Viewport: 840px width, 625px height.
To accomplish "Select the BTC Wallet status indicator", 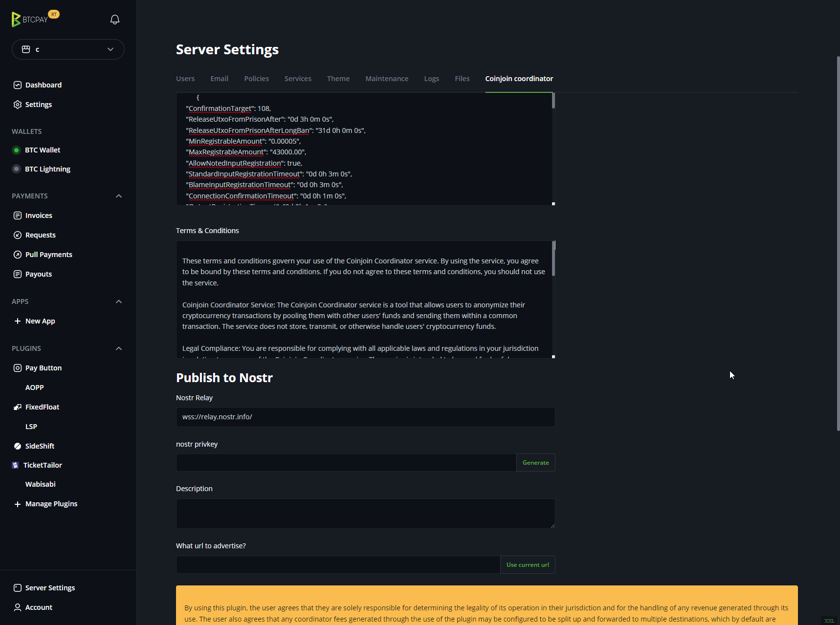I will pos(16,150).
